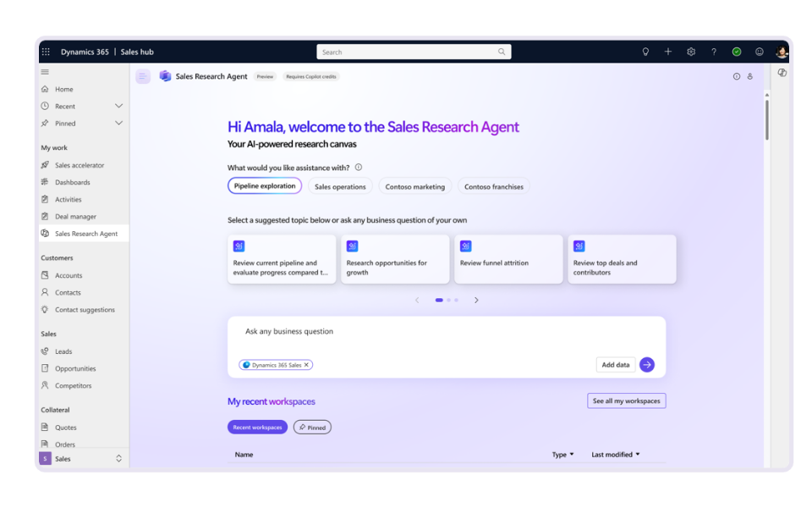Click the Sales hub title
This screenshot has width=812, height=508.
click(x=137, y=52)
